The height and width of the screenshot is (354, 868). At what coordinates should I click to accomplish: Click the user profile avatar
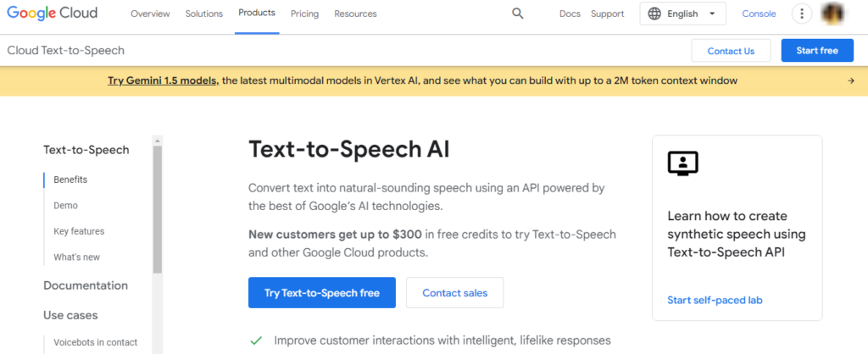point(835,14)
